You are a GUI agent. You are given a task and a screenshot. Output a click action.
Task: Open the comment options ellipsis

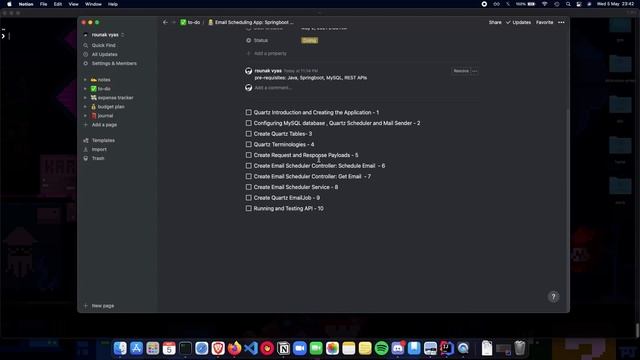(474, 71)
